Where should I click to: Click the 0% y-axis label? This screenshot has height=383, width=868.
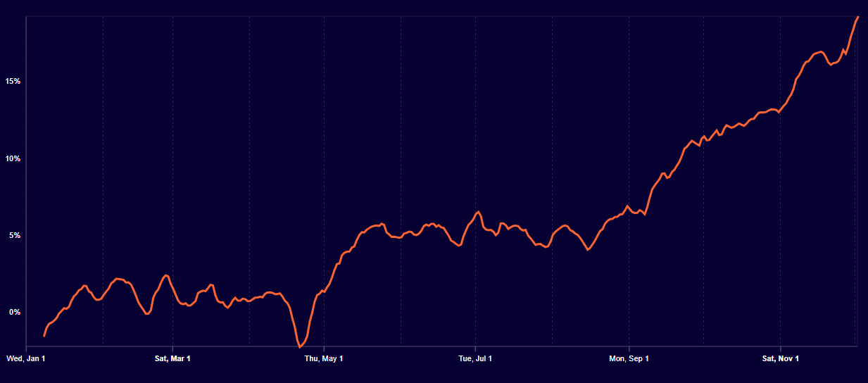[x=15, y=313]
